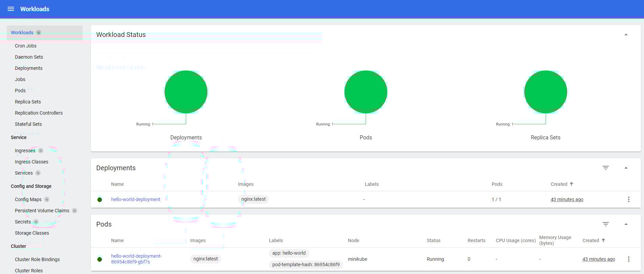Click the N badge next to Config Maps
The height and width of the screenshot is (274, 644).
(47, 199)
